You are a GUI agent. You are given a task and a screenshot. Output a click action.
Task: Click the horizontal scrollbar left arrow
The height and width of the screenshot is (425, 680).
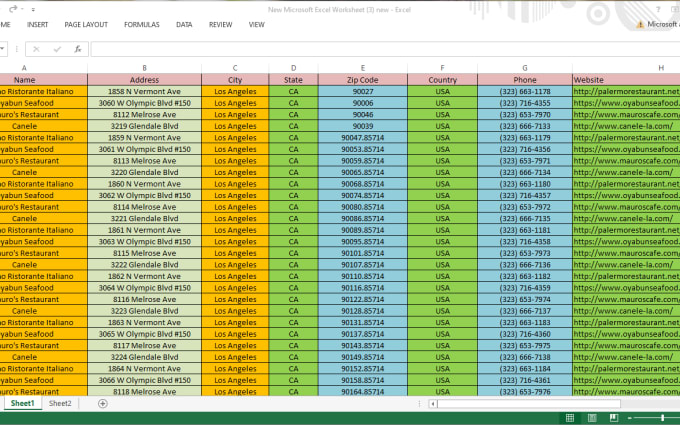pyautogui.click(x=433, y=404)
